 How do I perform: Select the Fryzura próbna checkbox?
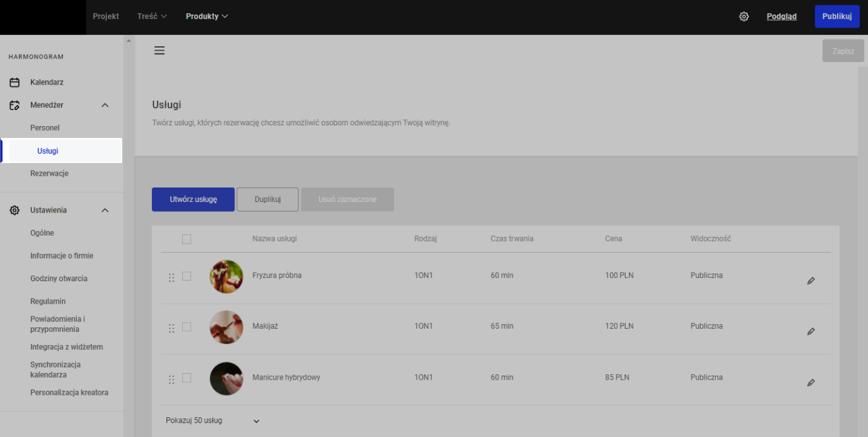pyautogui.click(x=187, y=276)
